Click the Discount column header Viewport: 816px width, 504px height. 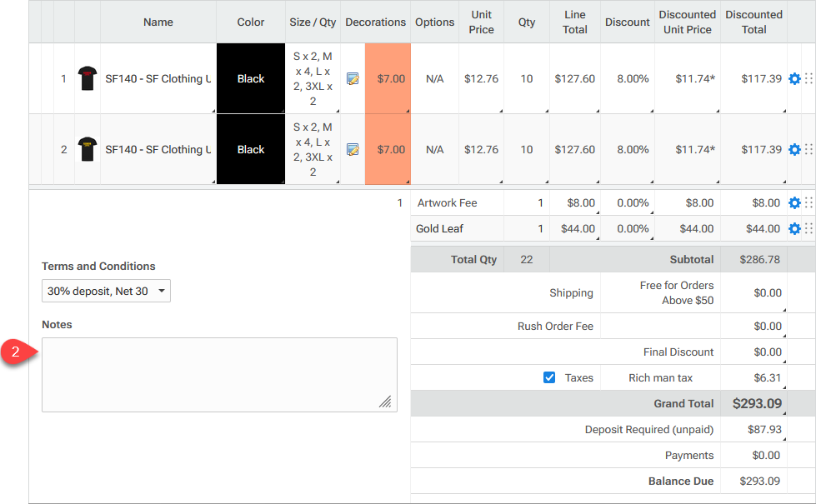627,22
